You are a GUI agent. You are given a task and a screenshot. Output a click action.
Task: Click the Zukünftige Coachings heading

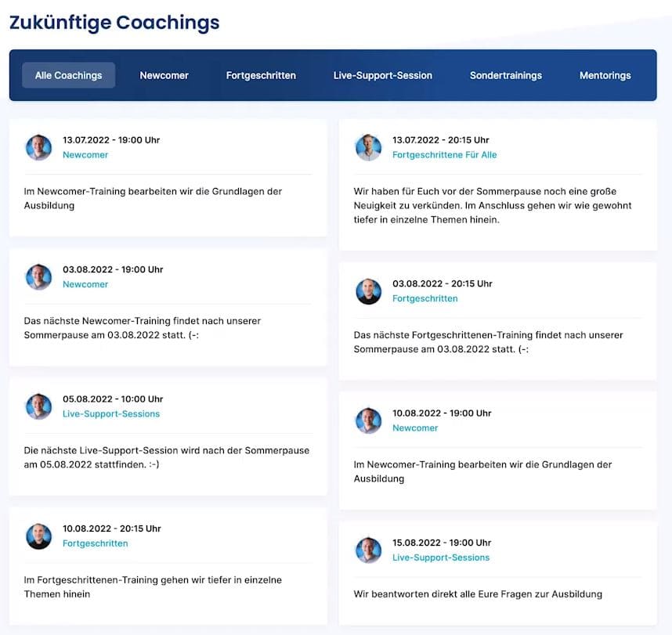pyautogui.click(x=114, y=23)
